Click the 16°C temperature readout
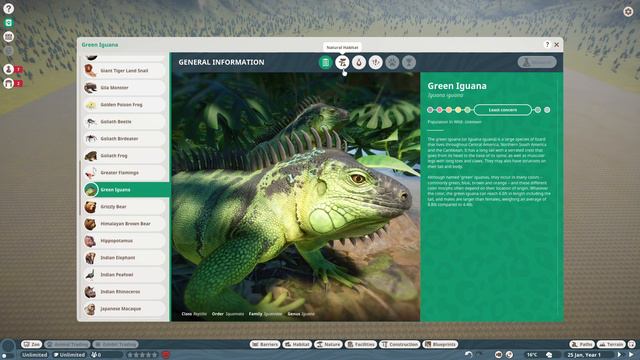Viewport: 640px width, 360px height. point(532,355)
